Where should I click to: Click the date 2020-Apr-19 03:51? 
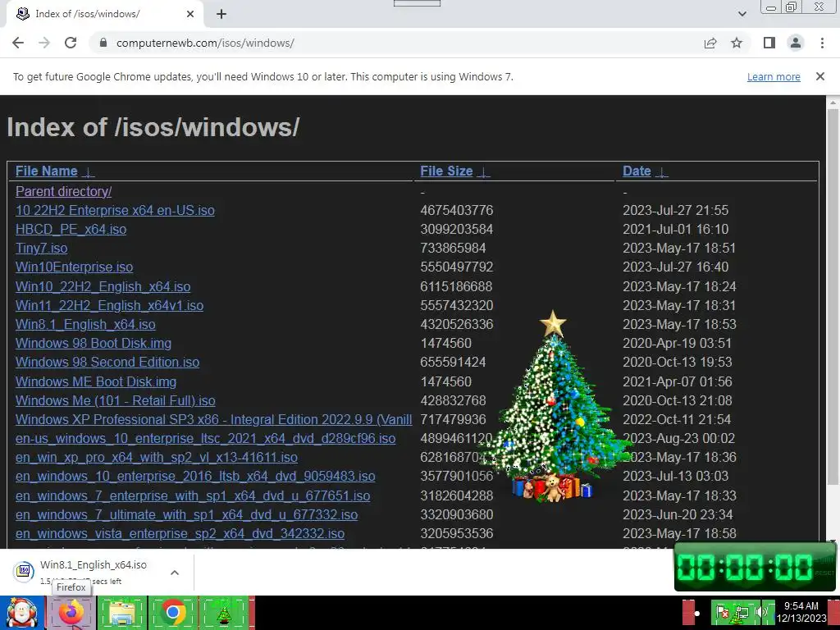677,343
